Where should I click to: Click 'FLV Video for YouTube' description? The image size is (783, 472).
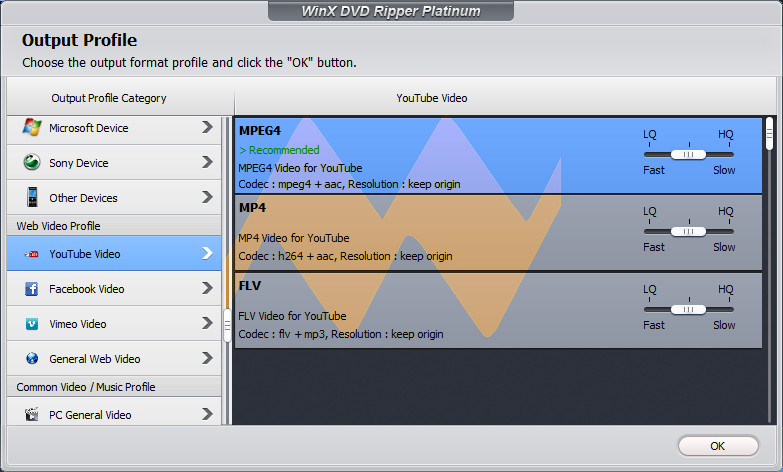(x=292, y=316)
